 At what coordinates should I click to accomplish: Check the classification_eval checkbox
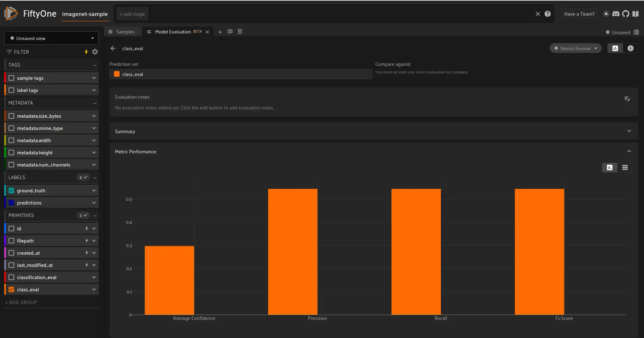pyautogui.click(x=11, y=277)
